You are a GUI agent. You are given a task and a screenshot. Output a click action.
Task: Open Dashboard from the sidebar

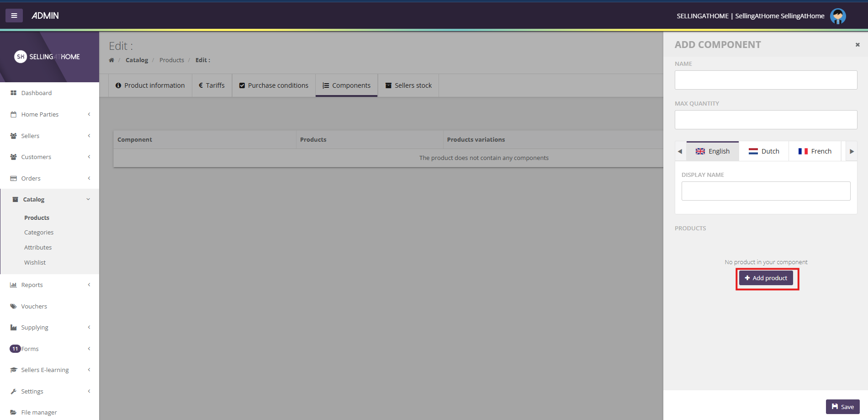pyautogui.click(x=36, y=93)
